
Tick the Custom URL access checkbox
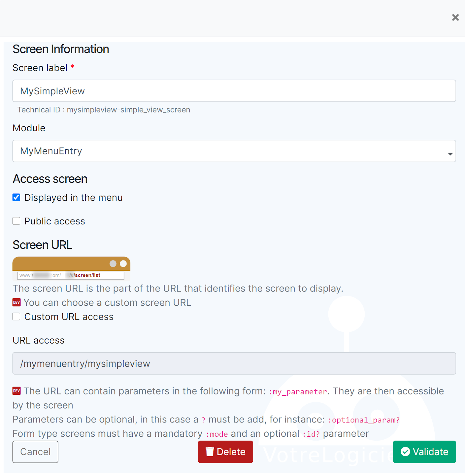coord(16,317)
